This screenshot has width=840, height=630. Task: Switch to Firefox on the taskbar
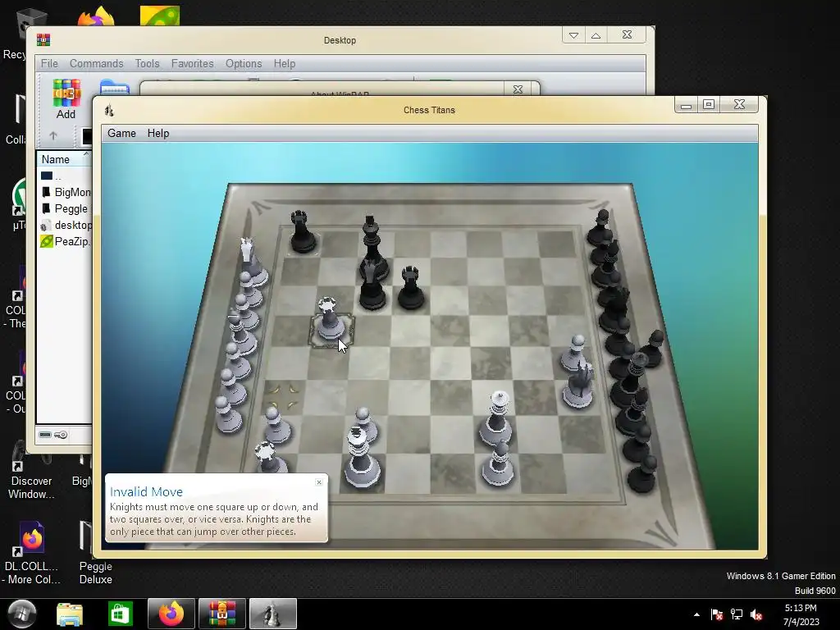[171, 614]
